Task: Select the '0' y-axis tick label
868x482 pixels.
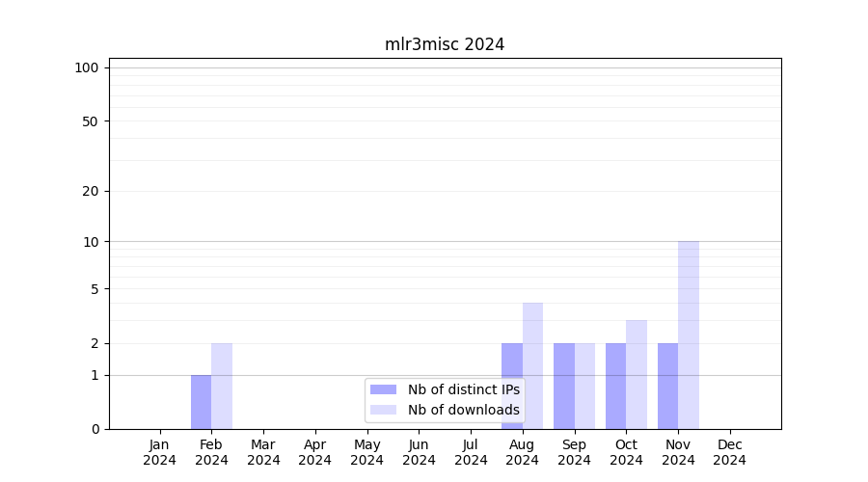Action: (x=95, y=429)
